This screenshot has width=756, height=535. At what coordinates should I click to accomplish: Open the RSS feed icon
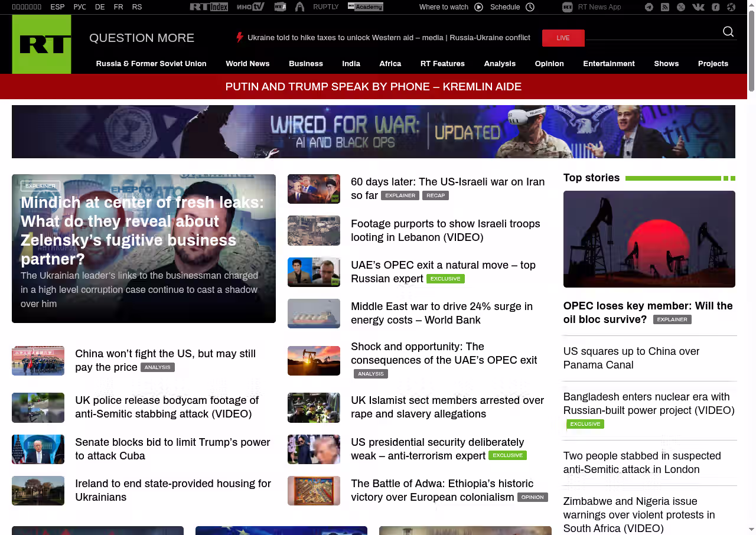coord(665,7)
